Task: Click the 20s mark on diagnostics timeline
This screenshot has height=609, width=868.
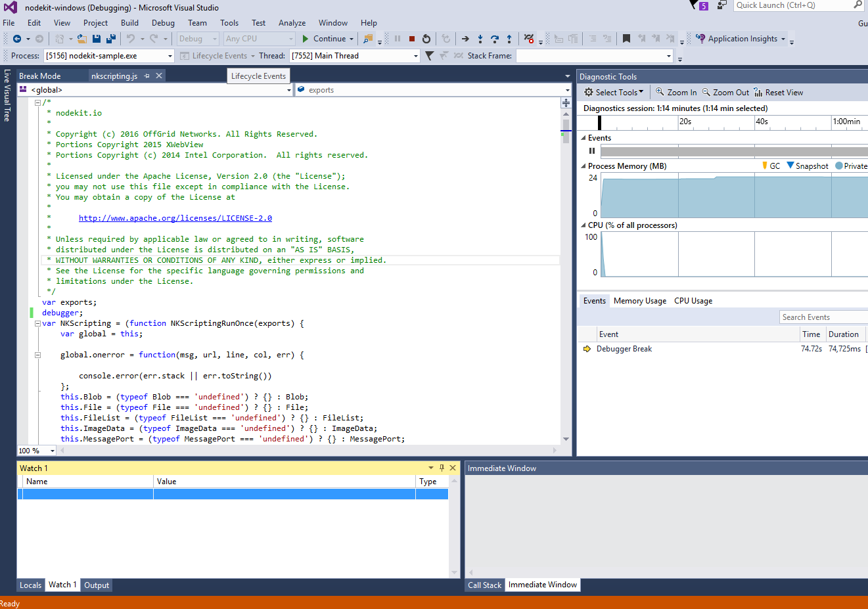Action: (x=685, y=122)
